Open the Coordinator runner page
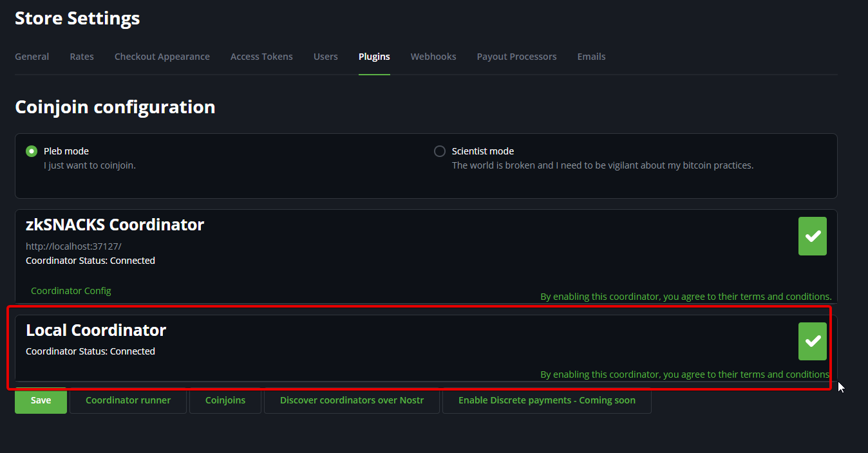 tap(128, 400)
